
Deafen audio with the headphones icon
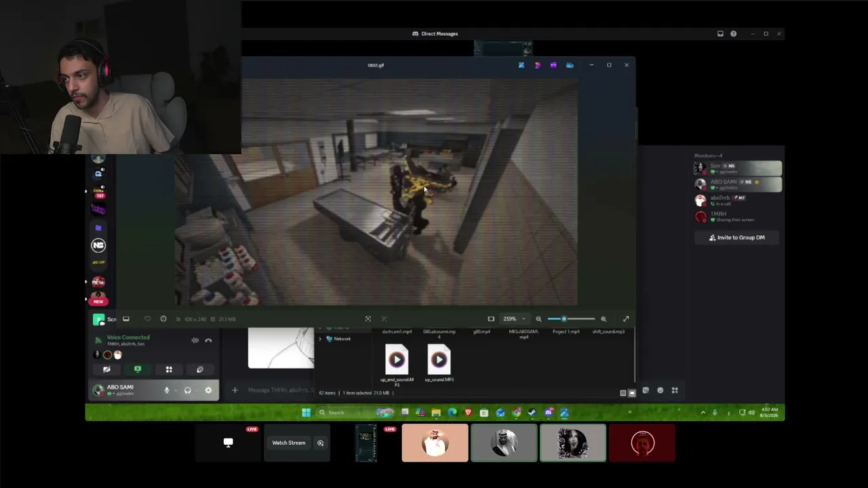coord(188,390)
